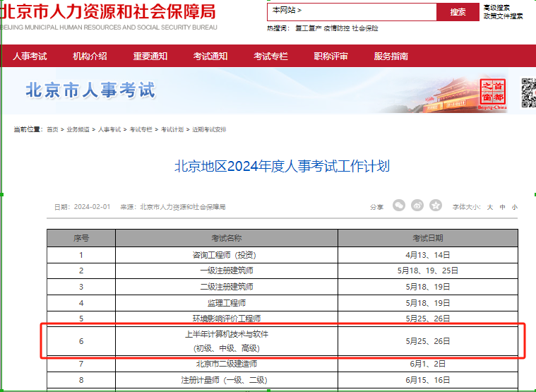Image resolution: width=536 pixels, height=392 pixels.
Task: Set font size to 中 (medium)
Action: pyautogui.click(x=502, y=207)
